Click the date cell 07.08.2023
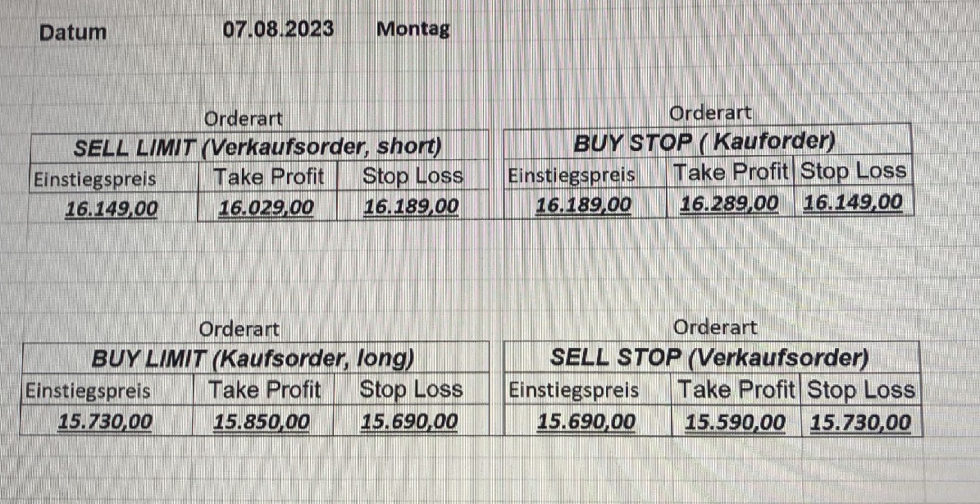The width and height of the screenshot is (980, 504). pyautogui.click(x=278, y=30)
